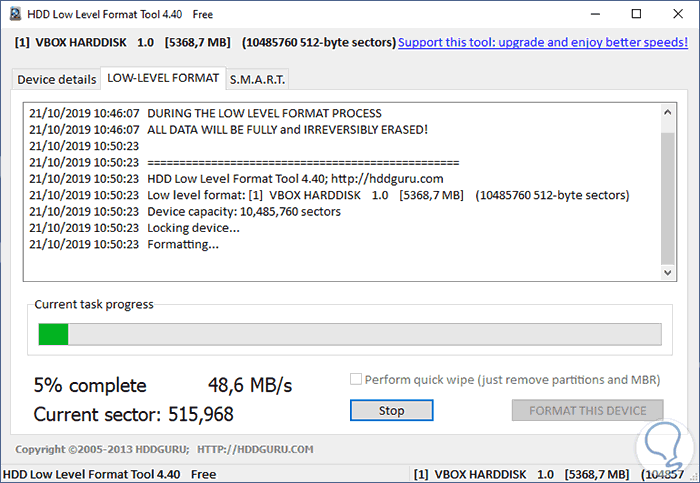Click the 'Device capacity' log line
700x483 pixels.
pos(243,212)
